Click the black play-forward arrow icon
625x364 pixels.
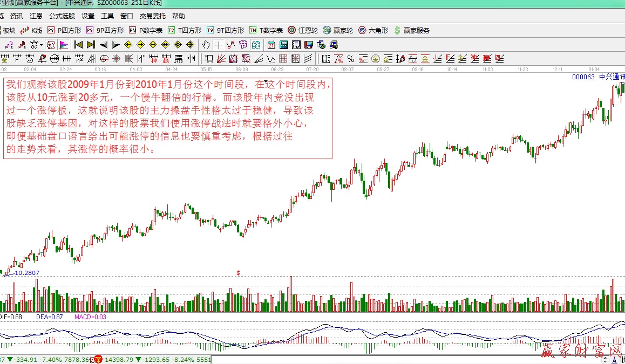tap(116, 45)
